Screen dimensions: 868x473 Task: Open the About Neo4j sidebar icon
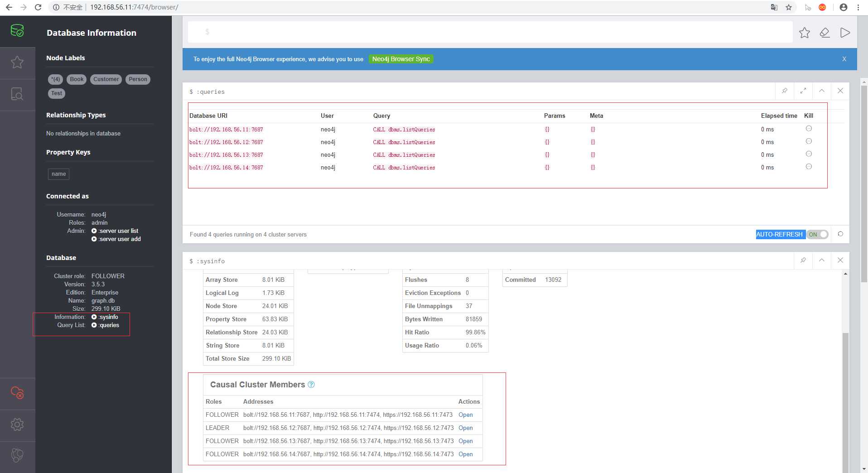(x=17, y=455)
